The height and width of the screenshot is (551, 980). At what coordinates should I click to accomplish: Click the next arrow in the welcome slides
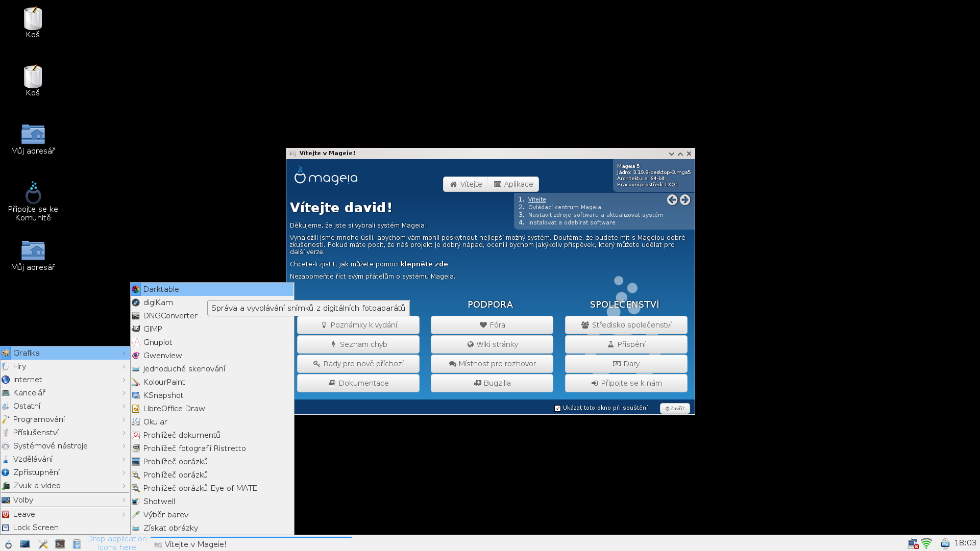pos(685,200)
